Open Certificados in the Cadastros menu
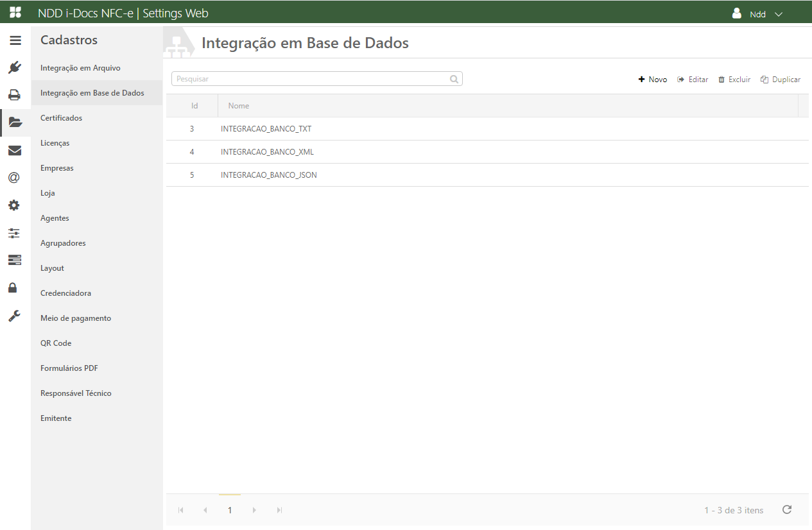 (62, 118)
